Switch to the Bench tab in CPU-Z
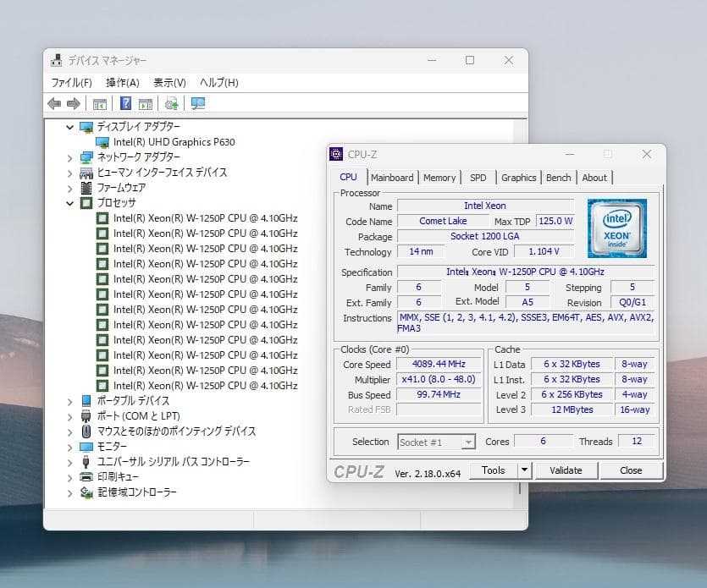 pos(558,178)
